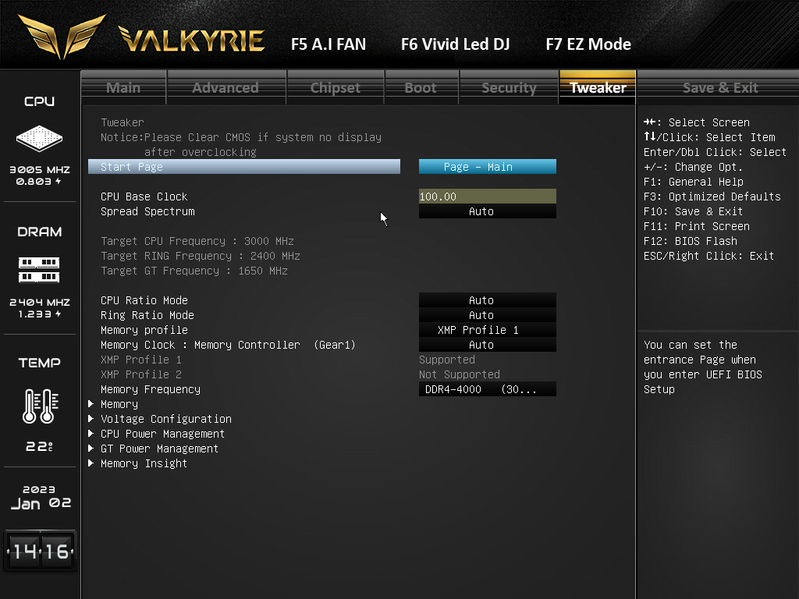
Task: Click the CPU sidebar heading
Action: 40,101
